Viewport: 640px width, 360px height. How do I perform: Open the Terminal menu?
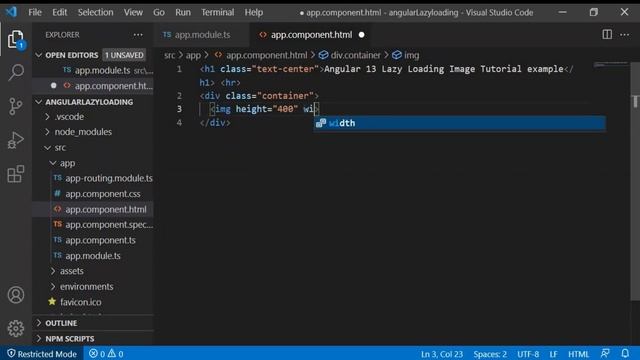[218, 12]
